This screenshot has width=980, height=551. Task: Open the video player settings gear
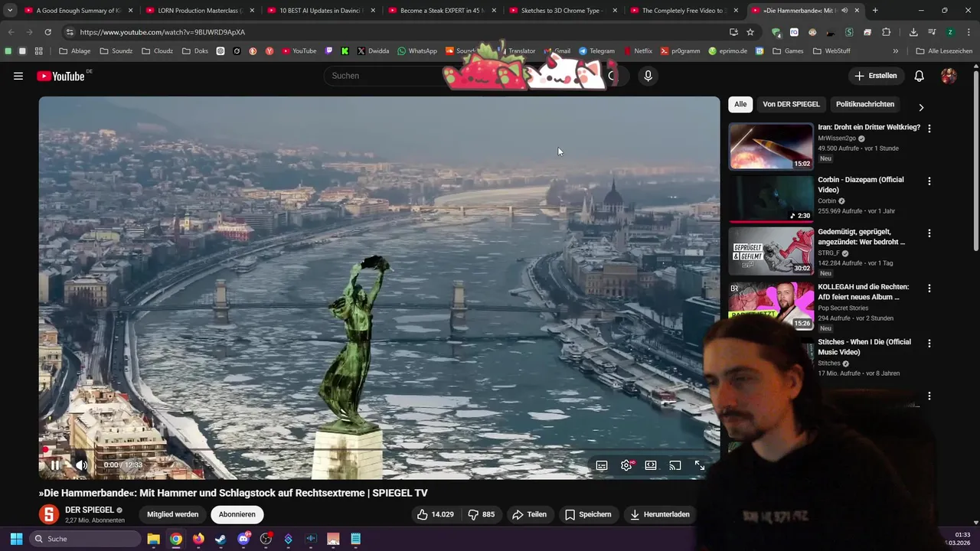click(626, 465)
